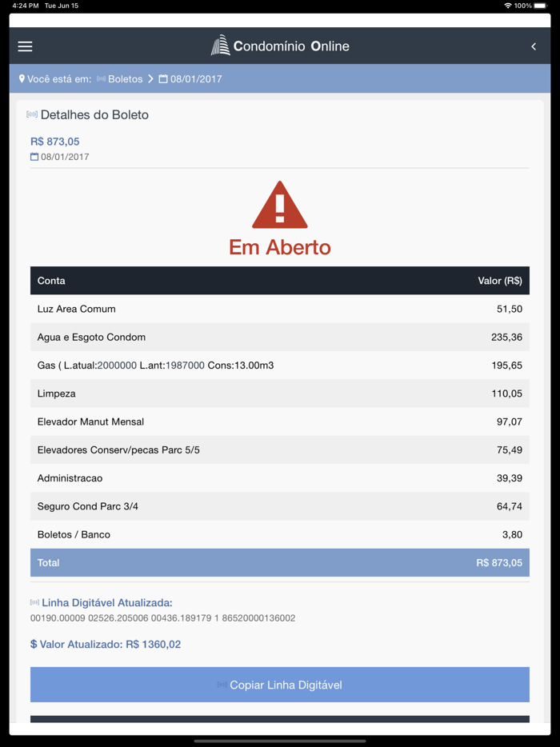Viewport: 560px width, 747px height.
Task: Tap the breadcrumb chevron separator
Action: point(150,79)
